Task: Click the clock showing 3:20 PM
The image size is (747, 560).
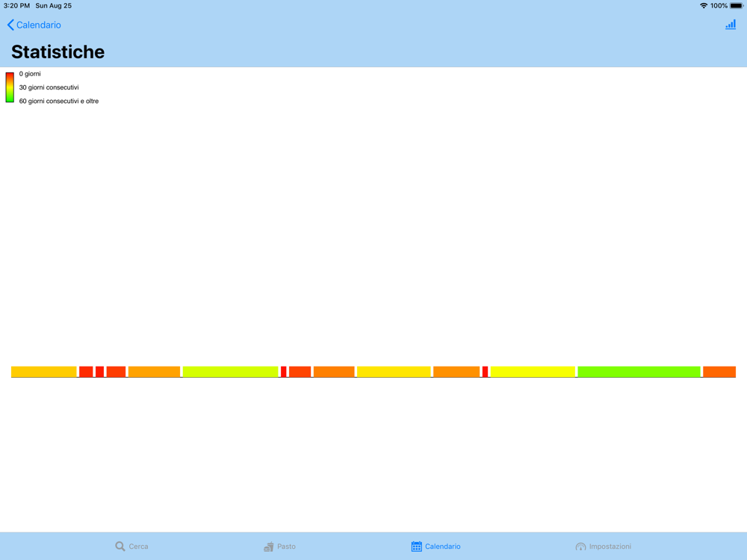Action: click(16, 6)
